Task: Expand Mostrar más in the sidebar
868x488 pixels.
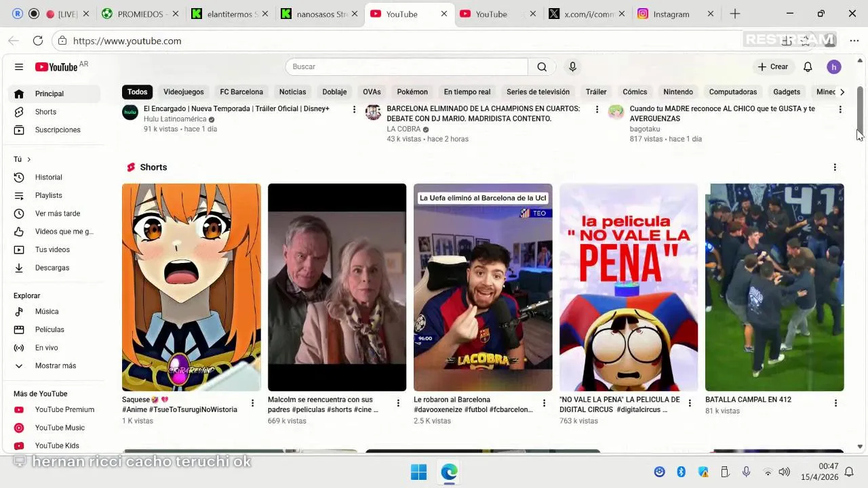Action: [54, 365]
